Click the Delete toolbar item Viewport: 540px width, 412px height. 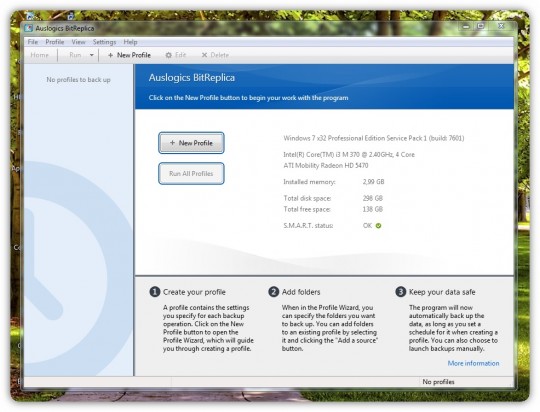point(215,55)
